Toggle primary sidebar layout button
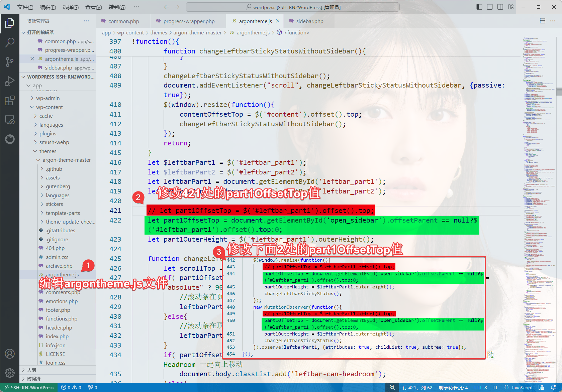 pos(479,7)
